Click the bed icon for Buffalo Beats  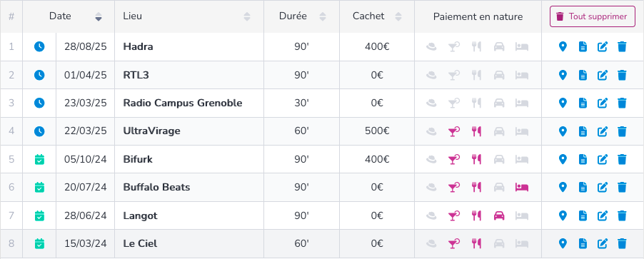pyautogui.click(x=522, y=188)
